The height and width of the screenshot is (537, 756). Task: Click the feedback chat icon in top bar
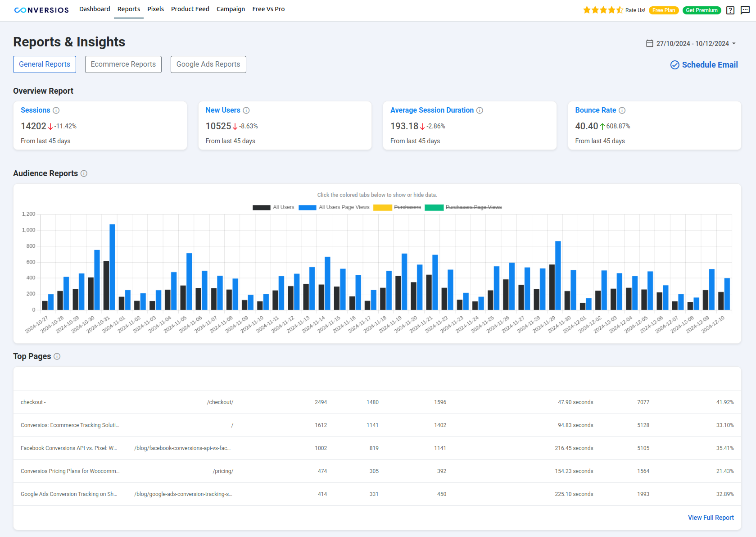(x=745, y=10)
